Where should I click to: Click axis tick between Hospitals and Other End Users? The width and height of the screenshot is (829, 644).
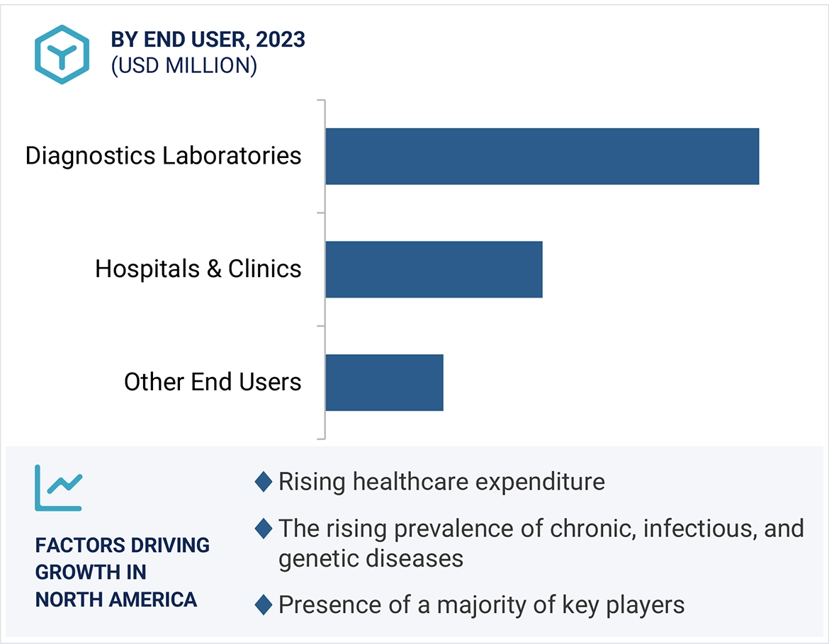click(320, 326)
